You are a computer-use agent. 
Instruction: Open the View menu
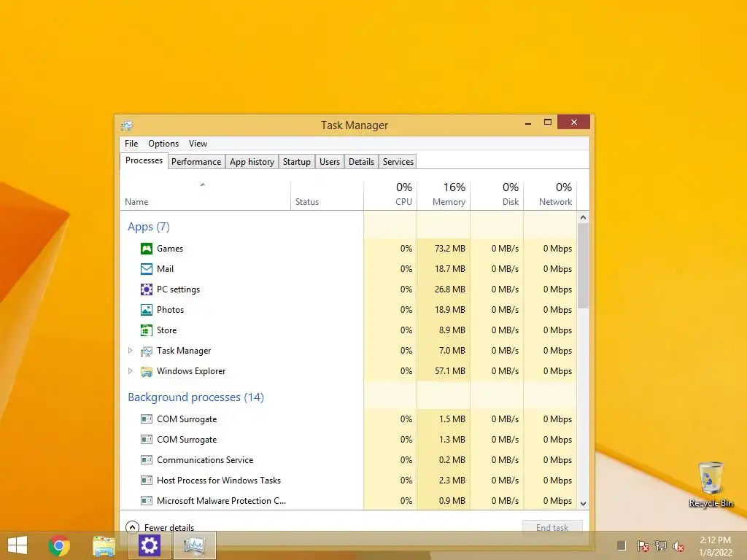coord(198,144)
